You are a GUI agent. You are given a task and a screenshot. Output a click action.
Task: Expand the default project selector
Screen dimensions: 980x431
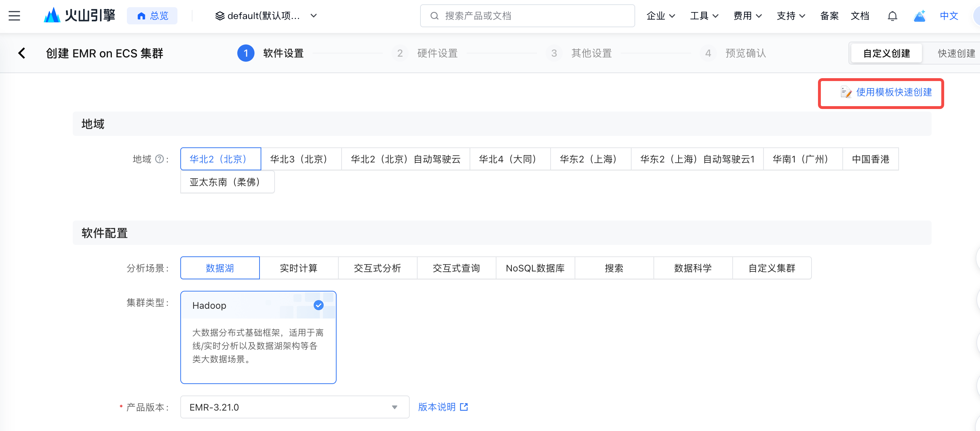[266, 15]
